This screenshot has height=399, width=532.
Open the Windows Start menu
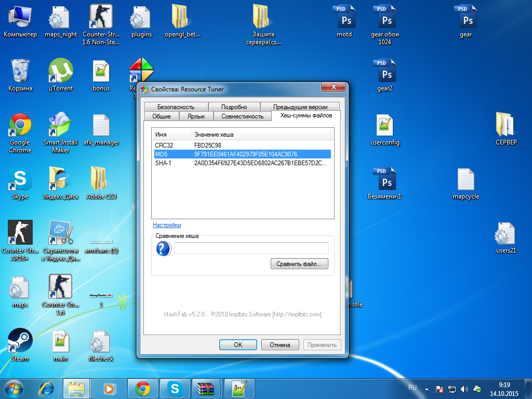[x=14, y=389]
